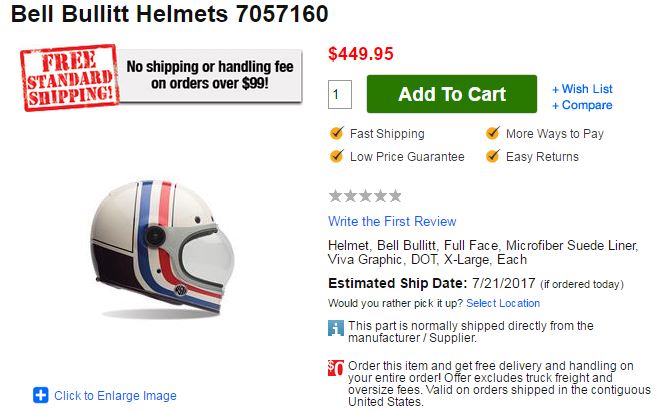Image resolution: width=656 pixels, height=412 pixels.
Task: Click the red $0 free delivery icon
Action: point(336,367)
